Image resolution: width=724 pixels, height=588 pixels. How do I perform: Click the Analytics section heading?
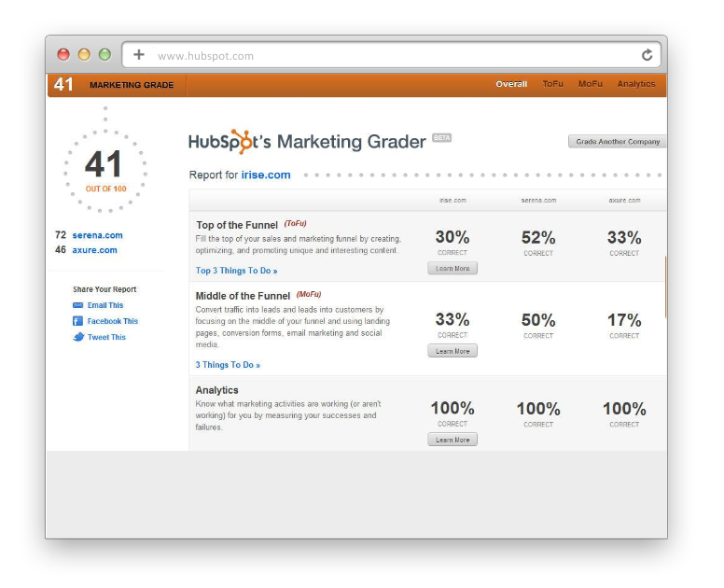(217, 390)
